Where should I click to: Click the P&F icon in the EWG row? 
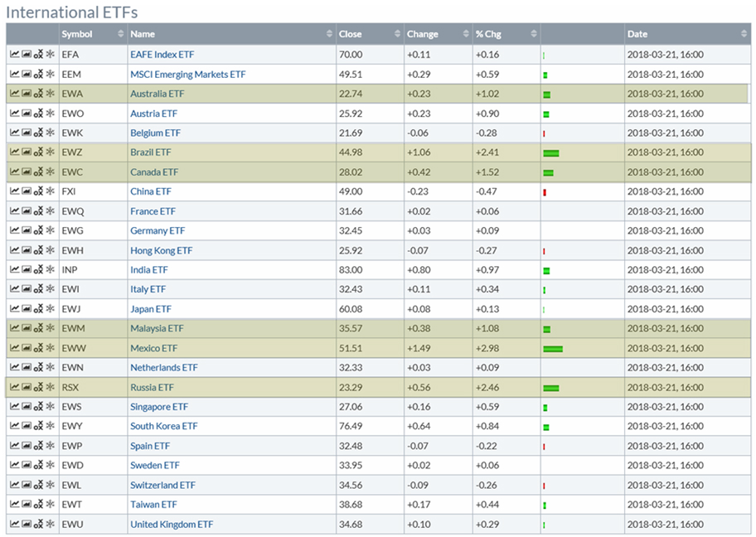(38, 230)
